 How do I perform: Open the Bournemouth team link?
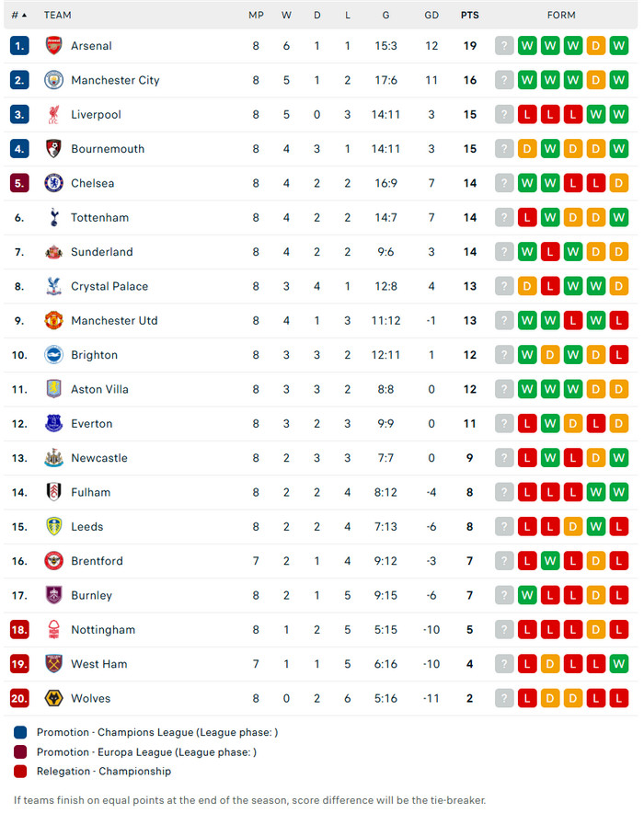coord(108,149)
